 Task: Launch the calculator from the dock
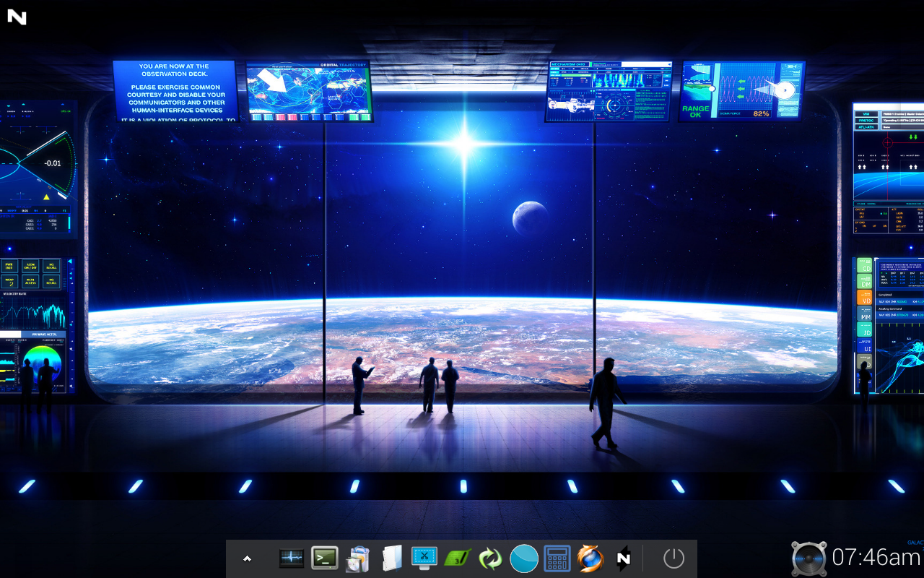[x=557, y=558]
